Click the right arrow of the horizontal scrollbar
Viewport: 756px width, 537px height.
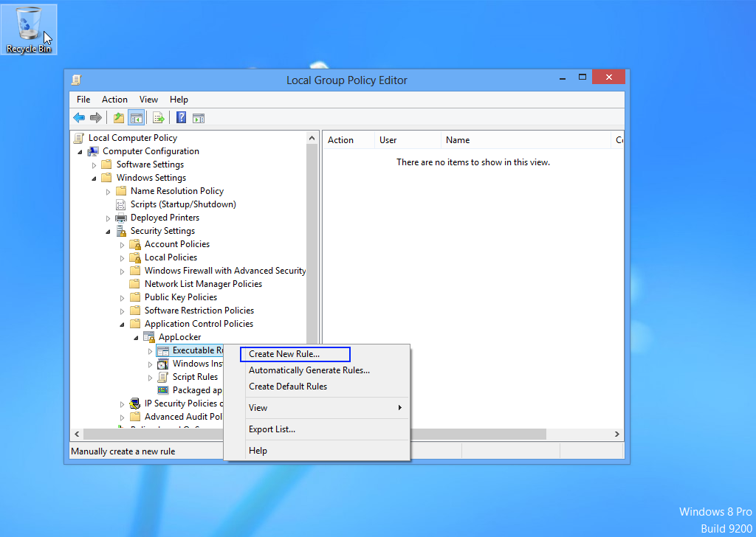click(617, 434)
